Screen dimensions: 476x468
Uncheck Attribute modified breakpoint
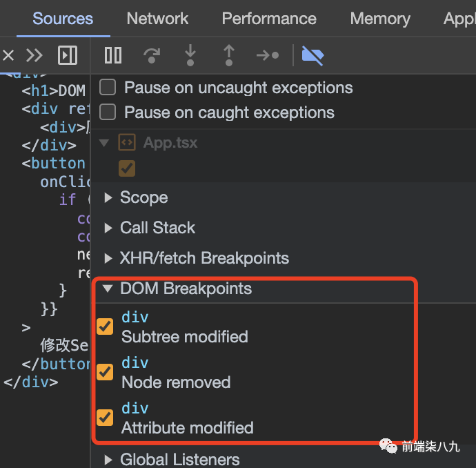point(105,418)
